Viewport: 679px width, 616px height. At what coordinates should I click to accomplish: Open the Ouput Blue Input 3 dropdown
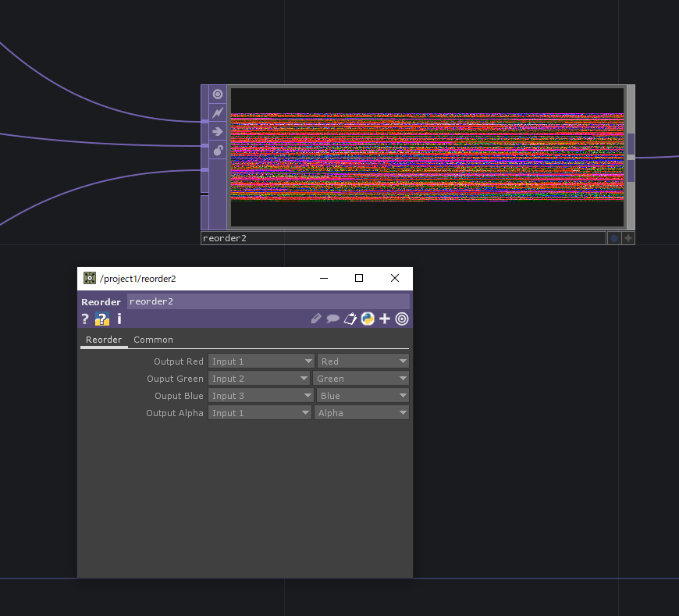click(x=261, y=396)
